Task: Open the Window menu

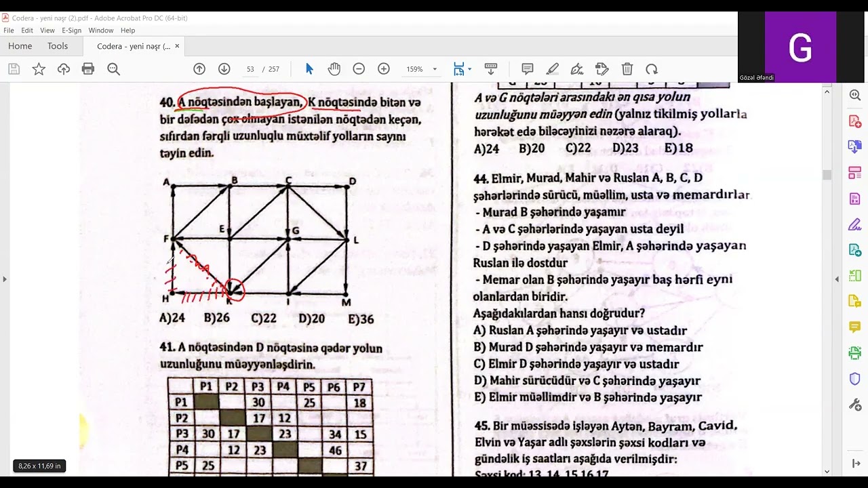Action: 101,30
